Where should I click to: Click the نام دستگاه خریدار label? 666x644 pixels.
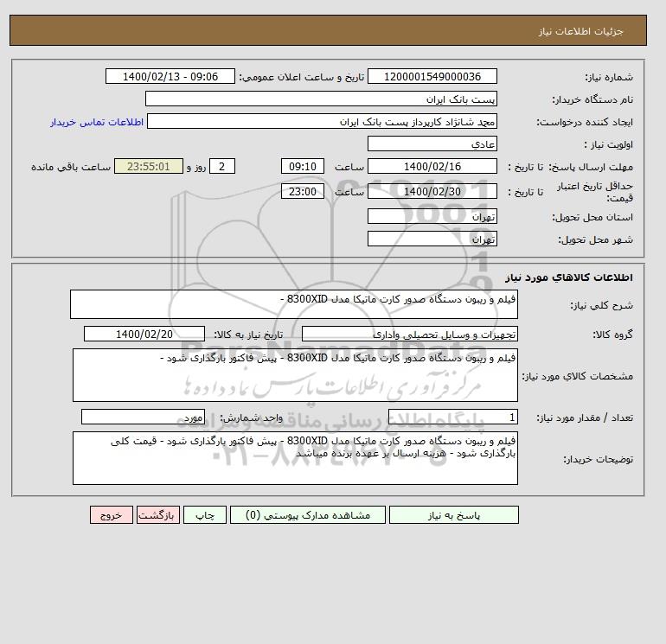[592, 99]
